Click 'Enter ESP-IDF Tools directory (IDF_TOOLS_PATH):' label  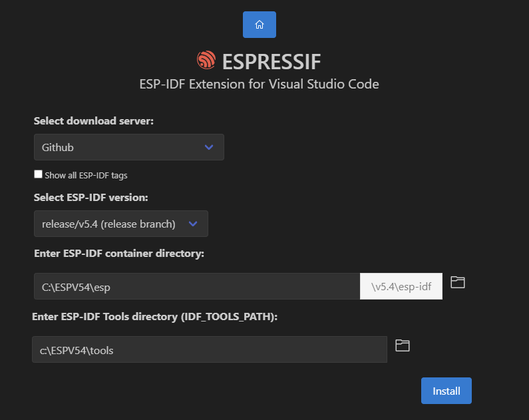(155, 316)
